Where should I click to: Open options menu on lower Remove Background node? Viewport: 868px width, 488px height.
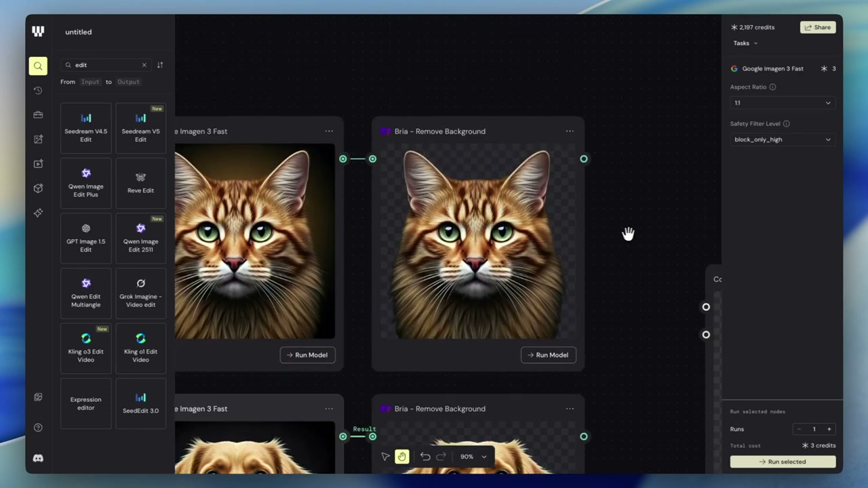tap(570, 409)
